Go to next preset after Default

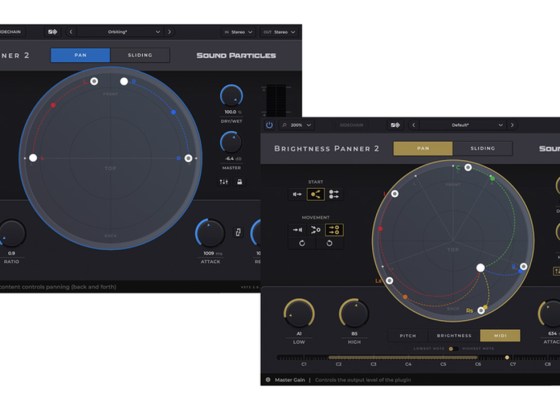[512, 125]
